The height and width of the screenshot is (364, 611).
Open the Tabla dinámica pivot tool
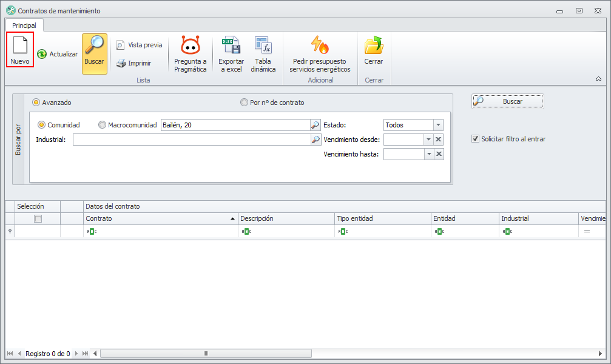tap(263, 54)
